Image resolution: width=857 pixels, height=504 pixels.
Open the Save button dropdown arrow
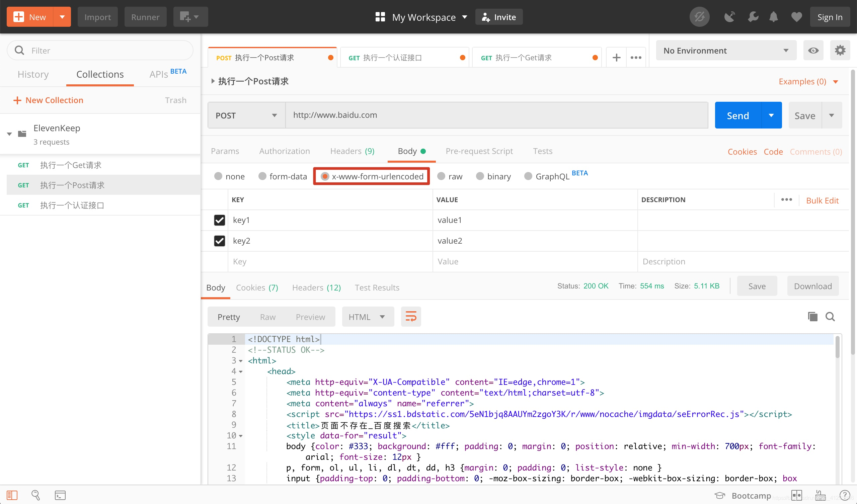832,115
